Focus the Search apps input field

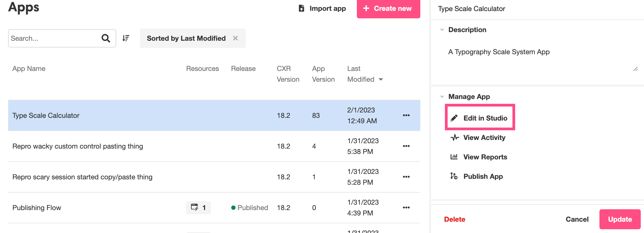tap(54, 38)
